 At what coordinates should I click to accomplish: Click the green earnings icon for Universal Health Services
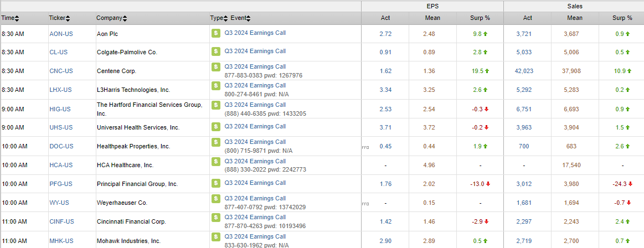(215, 126)
